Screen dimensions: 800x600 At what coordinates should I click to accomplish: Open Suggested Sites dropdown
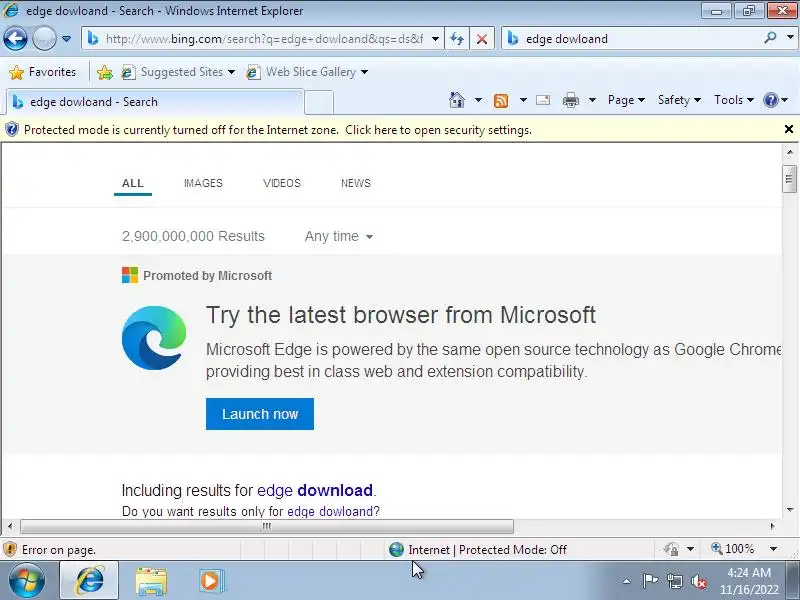[x=179, y=72]
